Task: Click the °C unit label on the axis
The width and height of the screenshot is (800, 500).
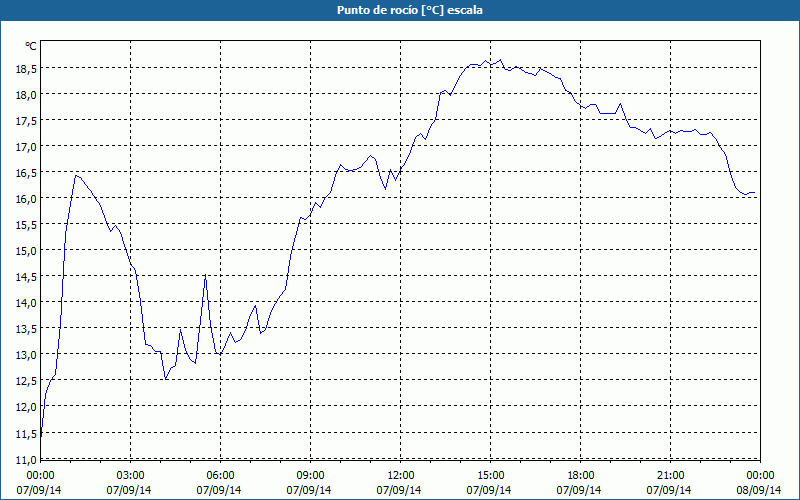Action: pyautogui.click(x=31, y=46)
